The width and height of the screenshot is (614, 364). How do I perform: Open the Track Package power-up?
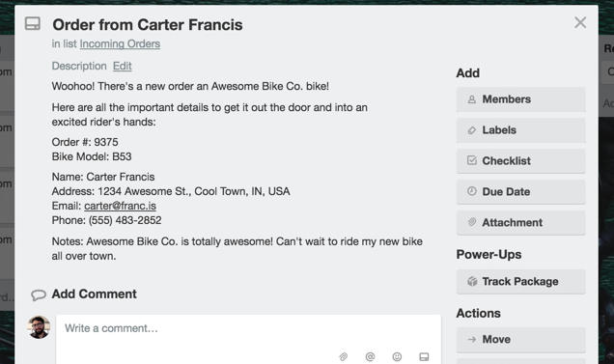520,281
